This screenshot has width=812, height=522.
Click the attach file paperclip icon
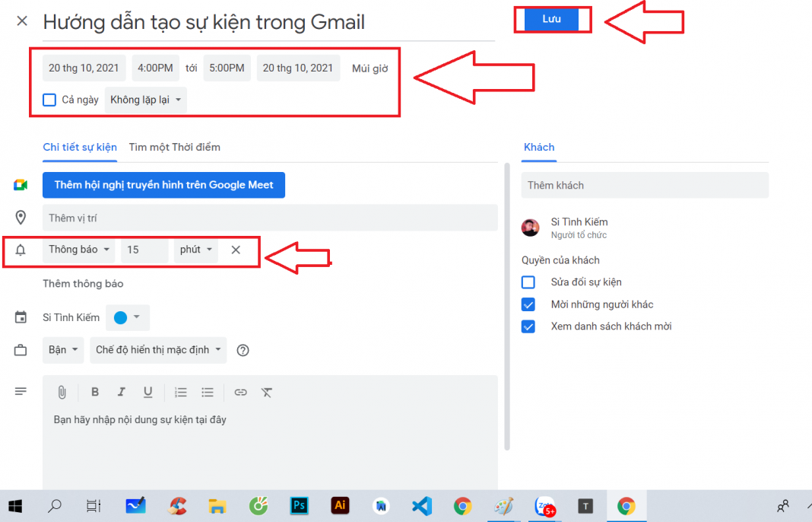pos(62,393)
